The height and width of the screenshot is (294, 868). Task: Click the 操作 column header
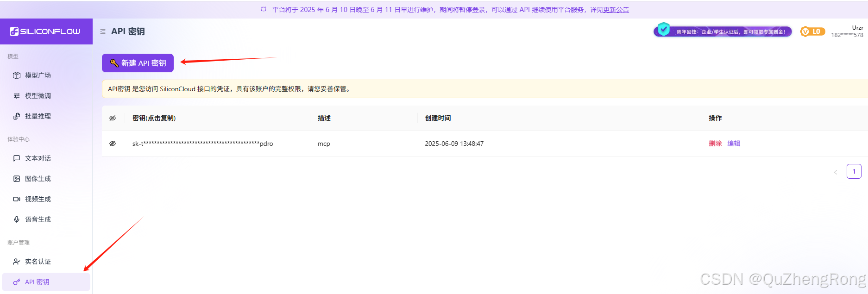coord(715,118)
